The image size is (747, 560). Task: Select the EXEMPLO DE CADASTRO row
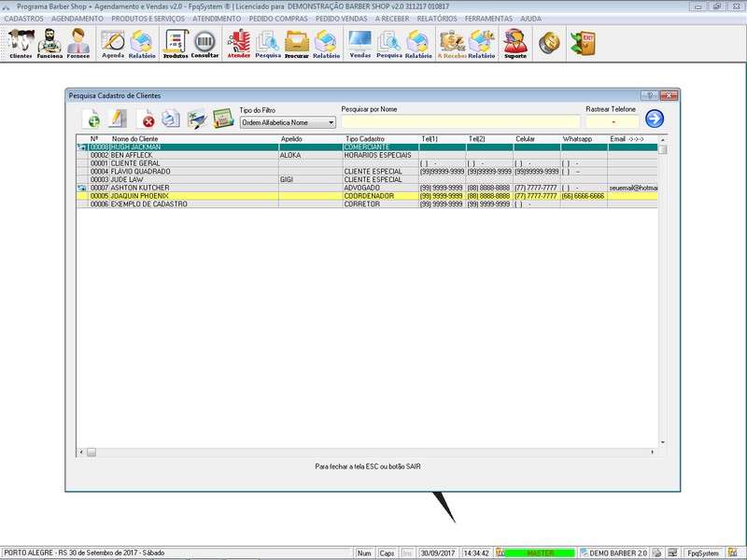point(367,203)
